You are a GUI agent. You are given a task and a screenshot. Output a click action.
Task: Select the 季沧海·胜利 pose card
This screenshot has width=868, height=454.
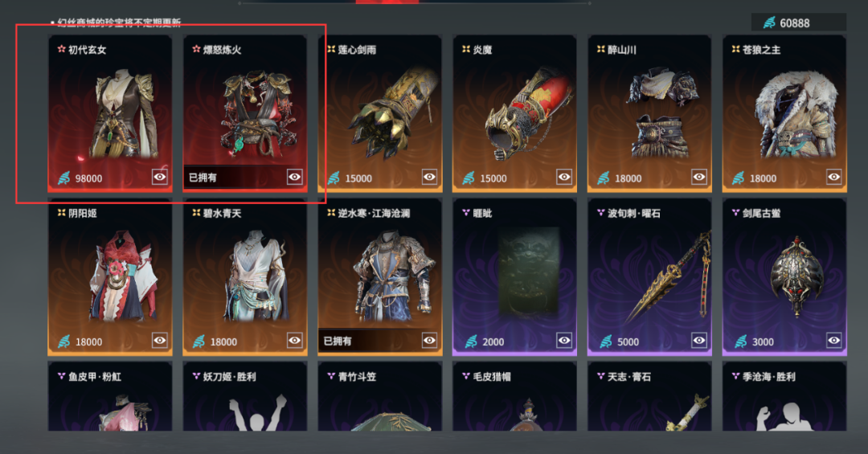pos(784,396)
